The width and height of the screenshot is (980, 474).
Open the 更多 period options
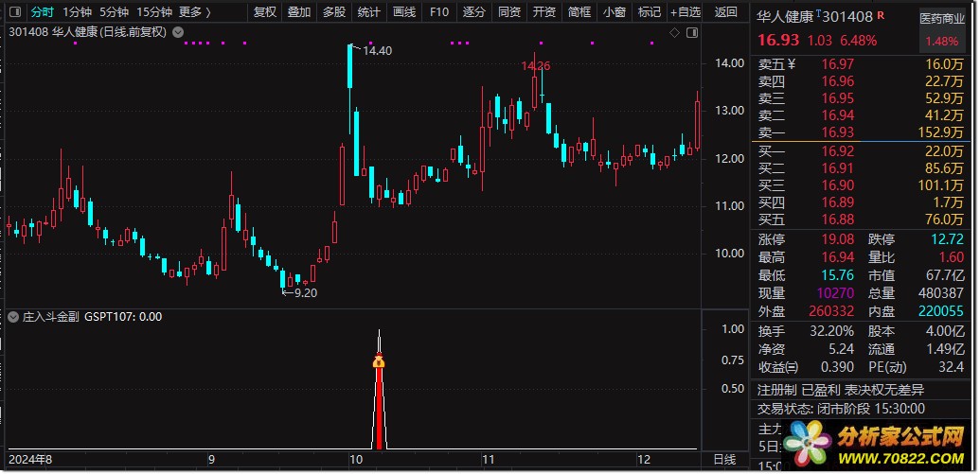195,12
